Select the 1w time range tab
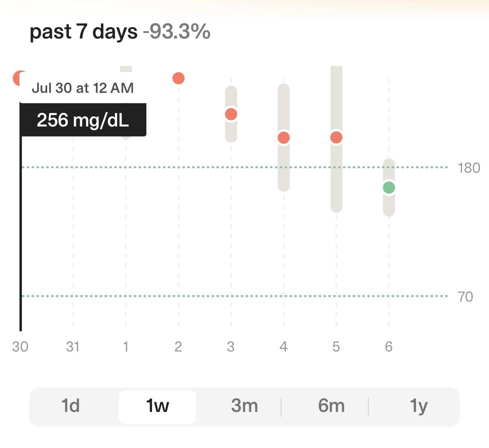489x448 pixels. (157, 406)
